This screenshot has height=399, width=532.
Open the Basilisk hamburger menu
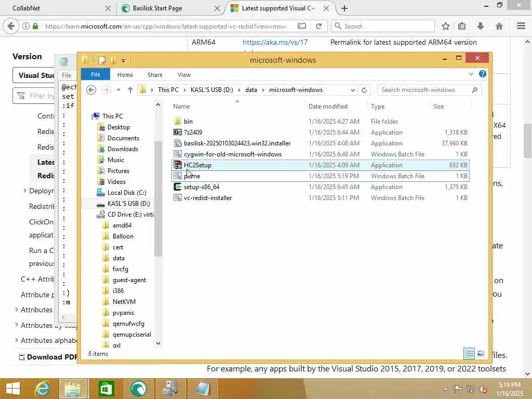tap(521, 26)
